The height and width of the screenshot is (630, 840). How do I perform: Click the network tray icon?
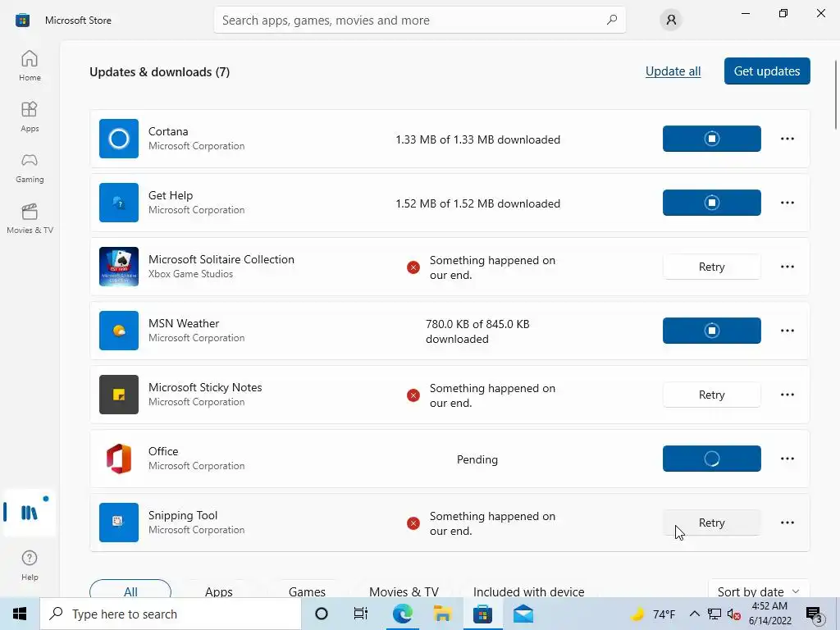tap(714, 614)
